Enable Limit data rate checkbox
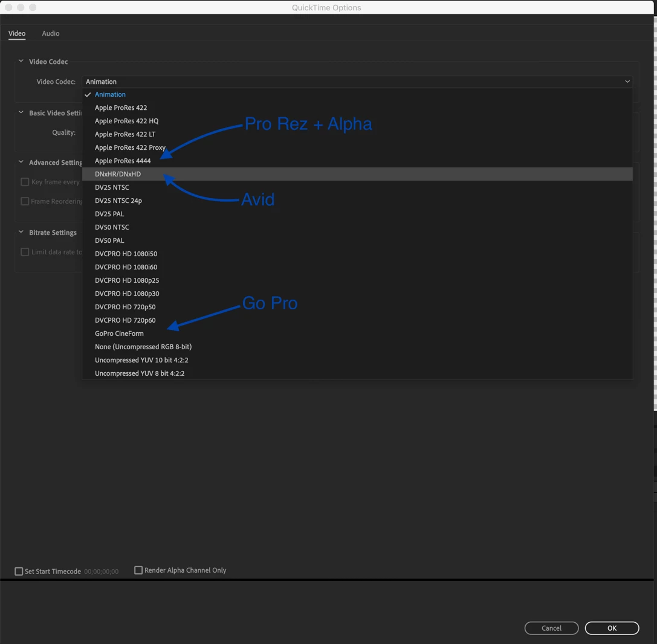 click(x=25, y=252)
